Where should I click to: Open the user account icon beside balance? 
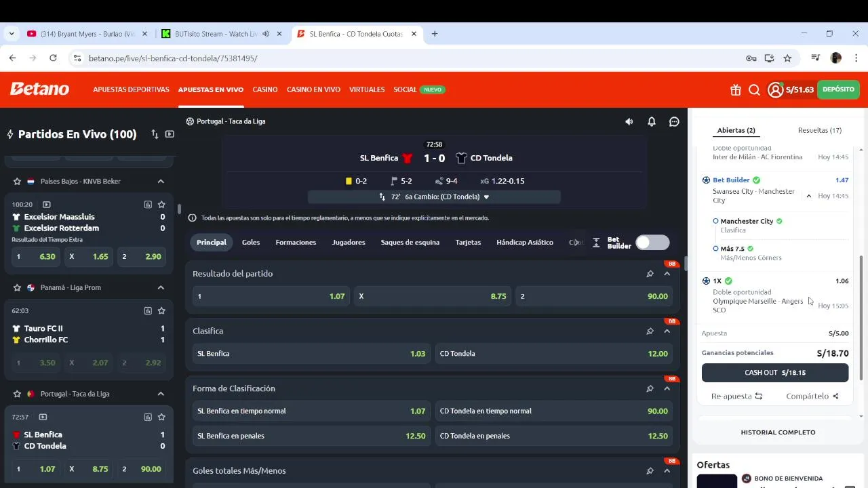point(776,90)
